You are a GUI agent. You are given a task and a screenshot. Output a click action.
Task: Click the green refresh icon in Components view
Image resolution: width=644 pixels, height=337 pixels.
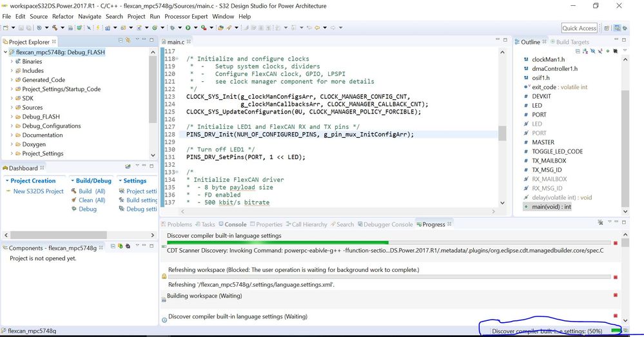click(121, 246)
